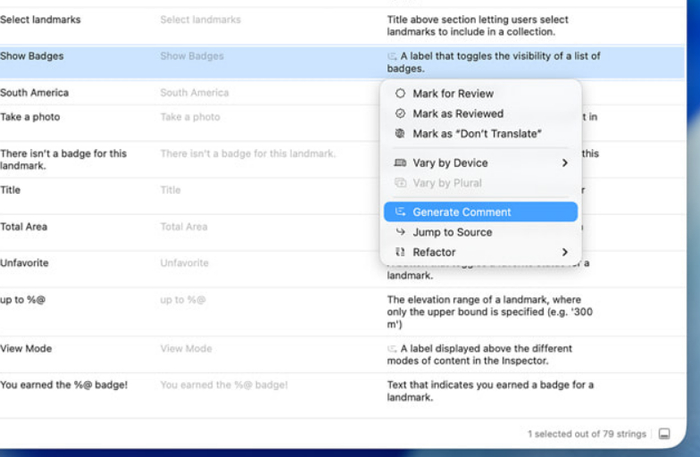Click the Don't Translate globe icon
The height and width of the screenshot is (457, 700).
click(400, 134)
